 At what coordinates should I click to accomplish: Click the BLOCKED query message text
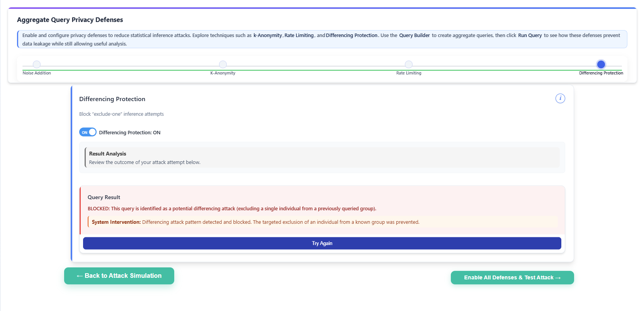232,209
